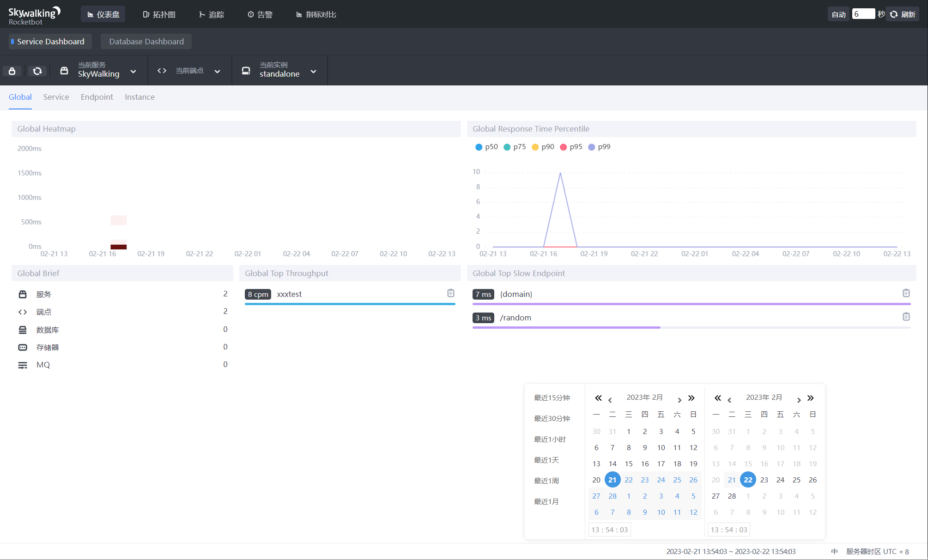Toggle the p50 legend series

[x=486, y=147]
